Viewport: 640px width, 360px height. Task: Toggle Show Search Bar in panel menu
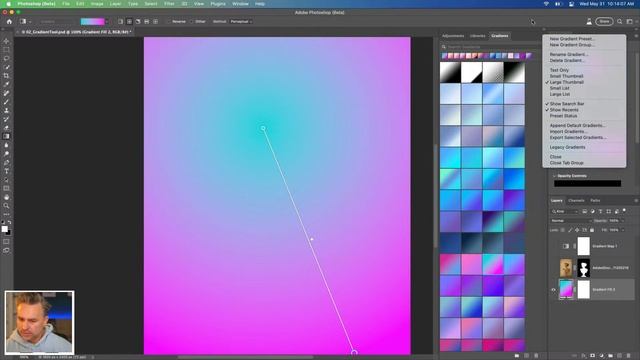pyautogui.click(x=567, y=104)
